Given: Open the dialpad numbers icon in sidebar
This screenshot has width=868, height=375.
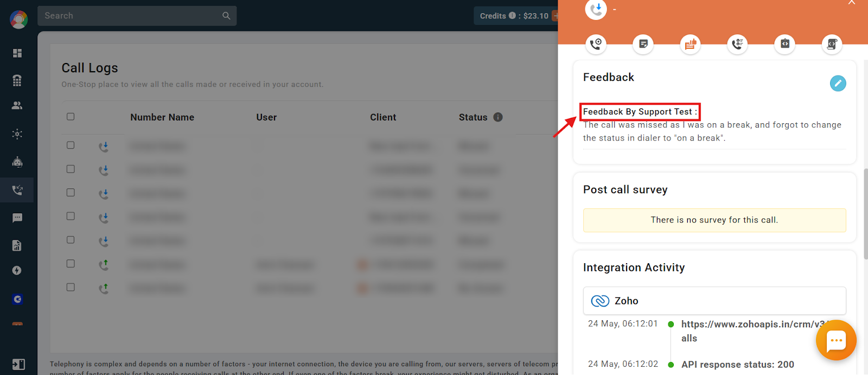Looking at the screenshot, I should (17, 80).
